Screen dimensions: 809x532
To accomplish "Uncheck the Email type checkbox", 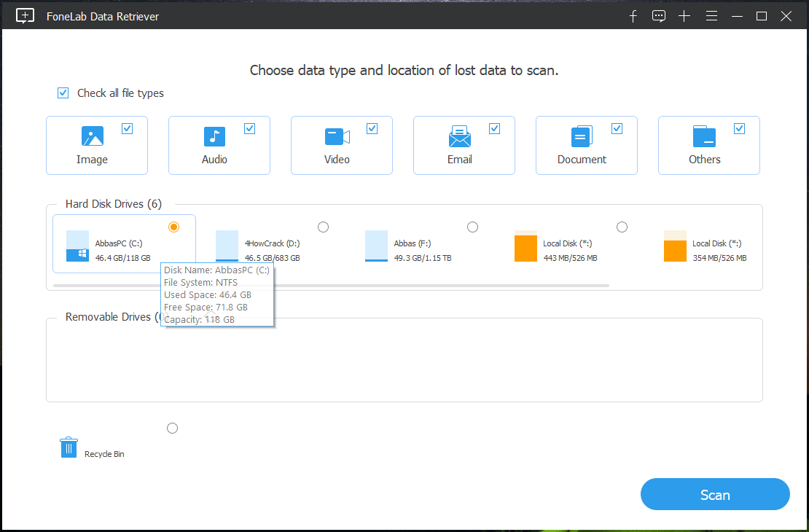I will coord(495,128).
